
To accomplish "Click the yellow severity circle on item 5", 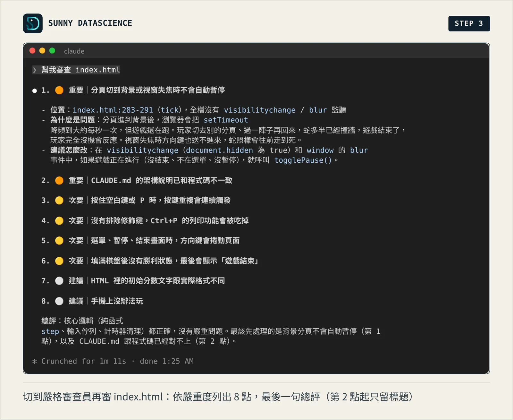I will tap(59, 241).
